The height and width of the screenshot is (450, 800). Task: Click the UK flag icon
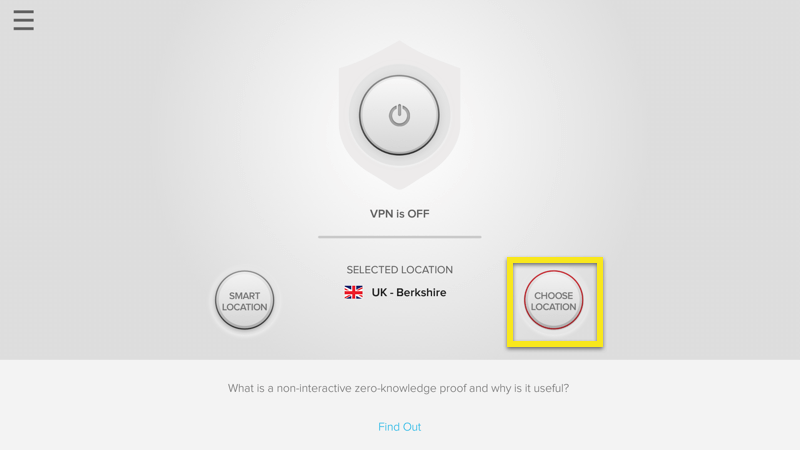[x=353, y=292]
